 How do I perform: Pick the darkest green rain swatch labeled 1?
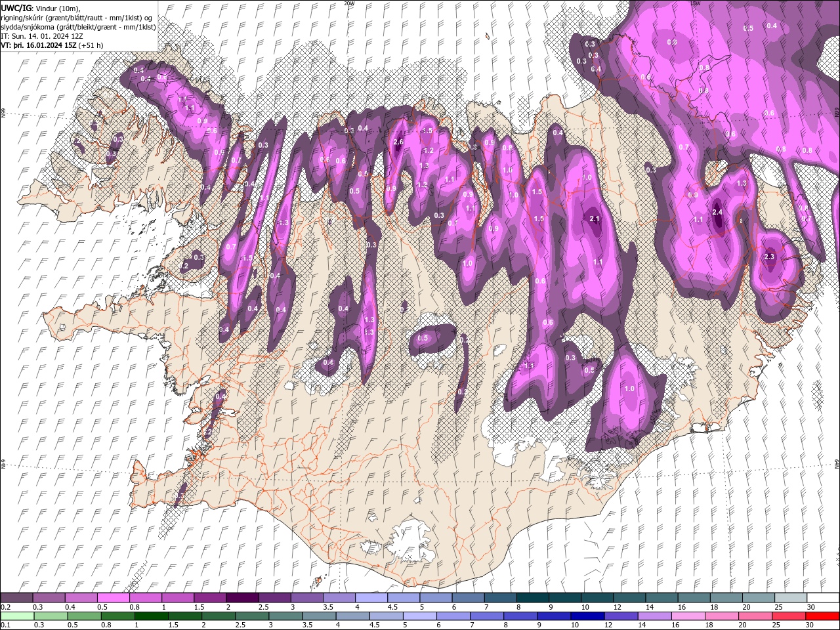(x=150, y=616)
